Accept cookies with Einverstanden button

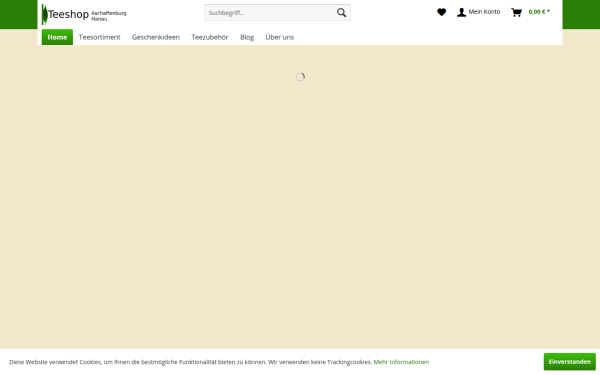569,362
